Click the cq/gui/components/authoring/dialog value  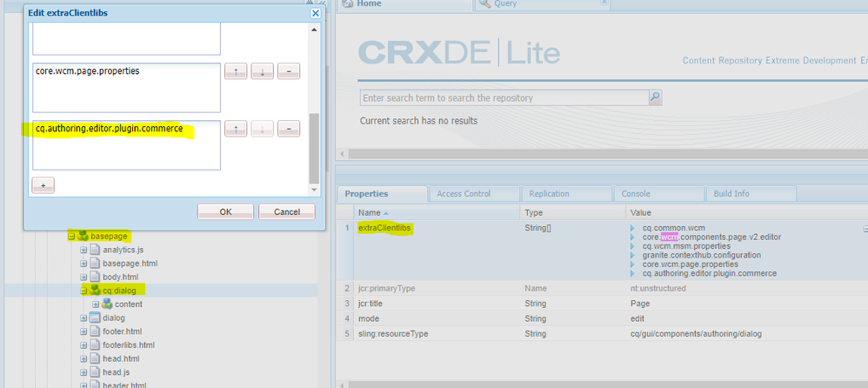696,334
